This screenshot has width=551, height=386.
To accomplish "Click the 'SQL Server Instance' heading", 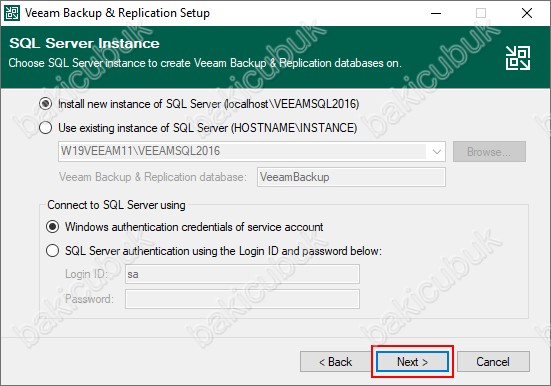I will [84, 43].
